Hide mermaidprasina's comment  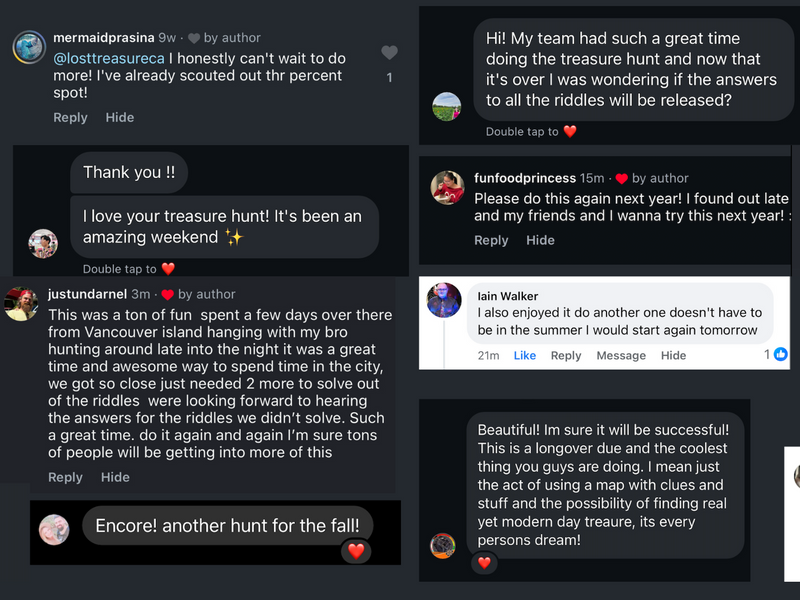[120, 117]
